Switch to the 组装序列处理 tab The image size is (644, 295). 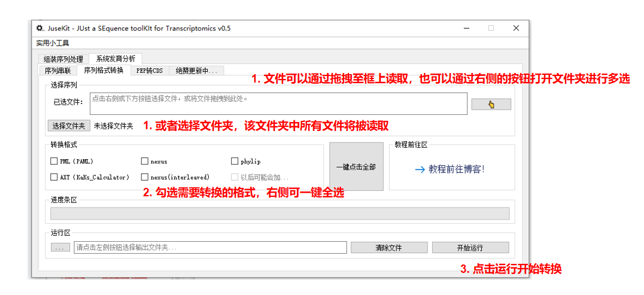63,59
